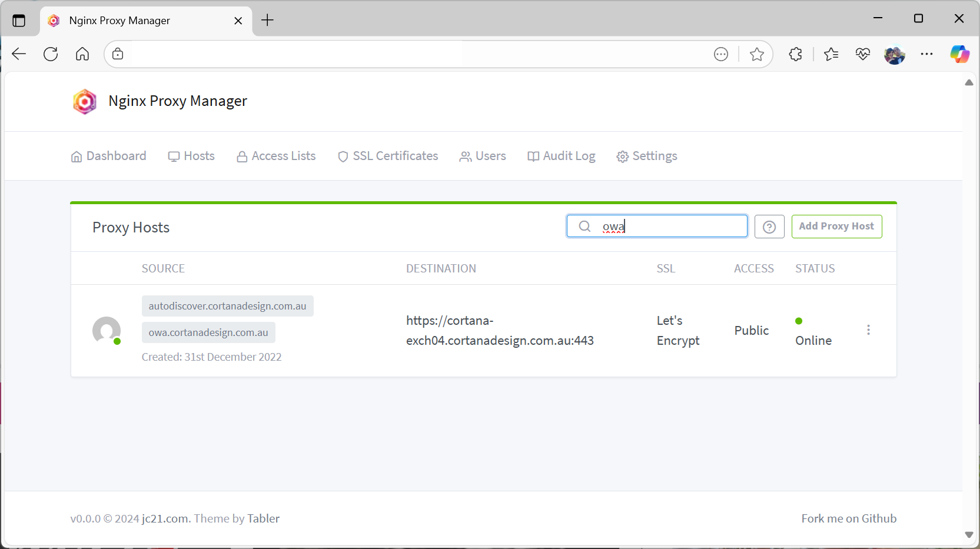Click the owner avatar in host row
The height and width of the screenshot is (549, 980).
(107, 331)
